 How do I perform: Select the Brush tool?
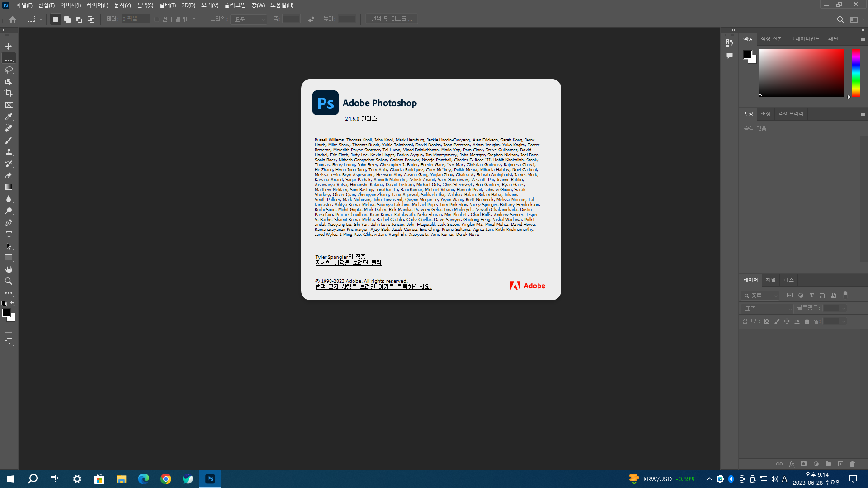click(9, 140)
